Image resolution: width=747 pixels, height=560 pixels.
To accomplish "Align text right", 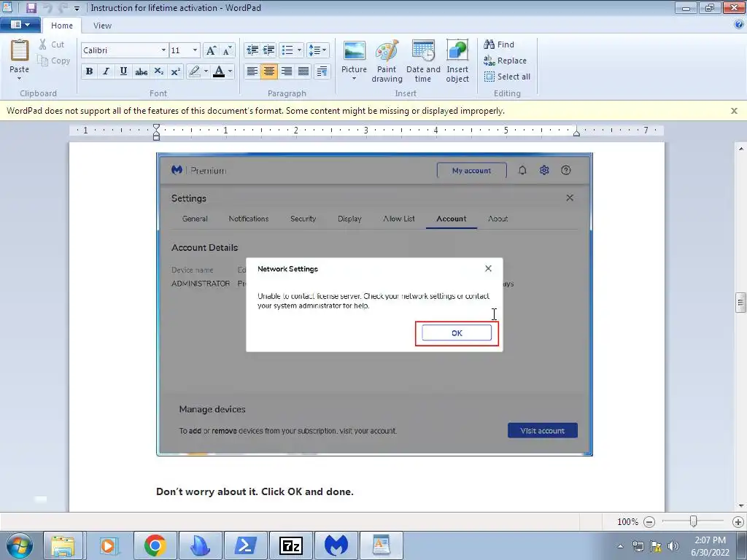I will pos(286,71).
